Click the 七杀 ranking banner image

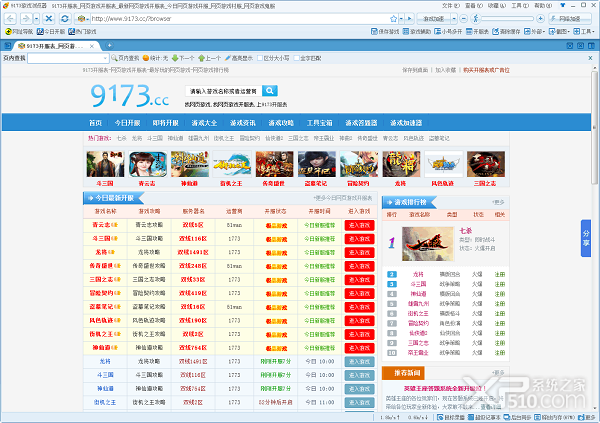(428, 243)
